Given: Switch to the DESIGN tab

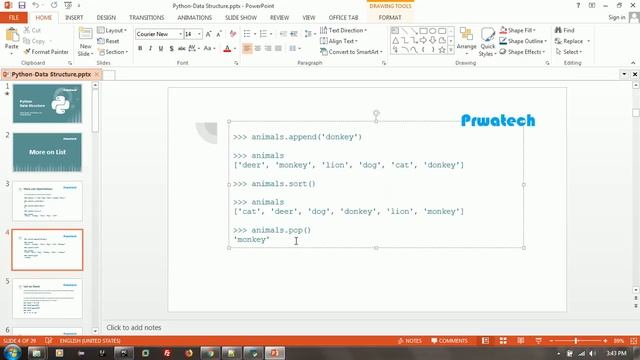Looking at the screenshot, I should 106,18.
